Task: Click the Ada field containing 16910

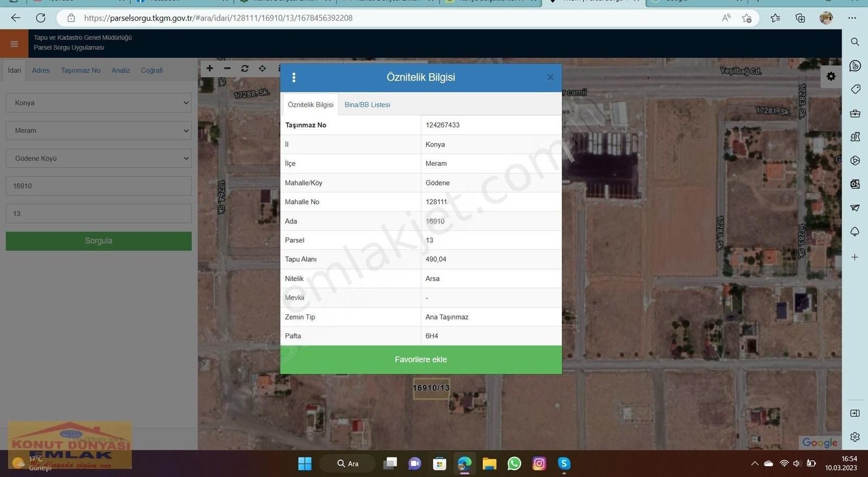Action: (x=99, y=186)
